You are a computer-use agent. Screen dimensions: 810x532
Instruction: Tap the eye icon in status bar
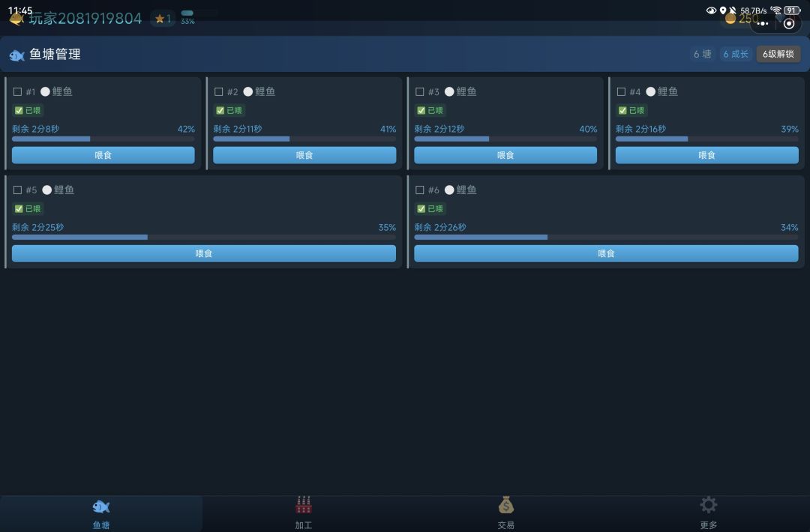tap(711, 10)
